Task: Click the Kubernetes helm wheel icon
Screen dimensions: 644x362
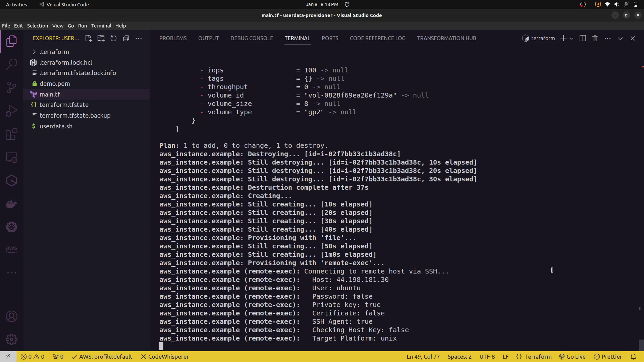Action: 11,227
